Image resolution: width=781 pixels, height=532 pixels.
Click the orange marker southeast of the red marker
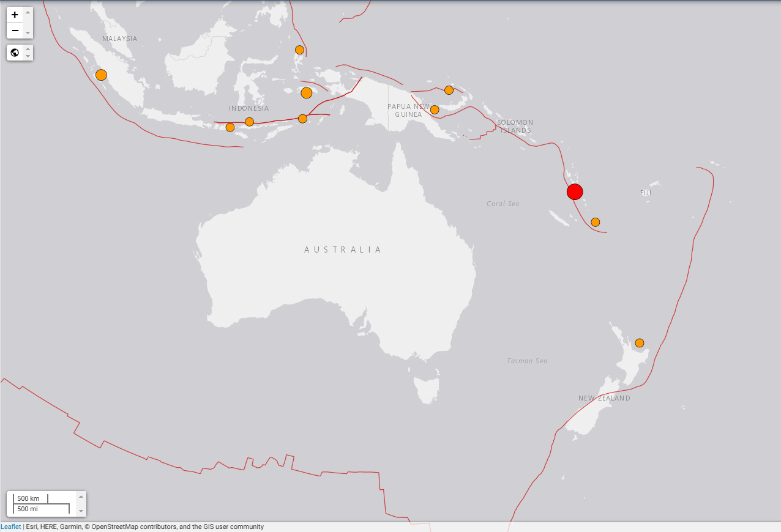point(596,222)
